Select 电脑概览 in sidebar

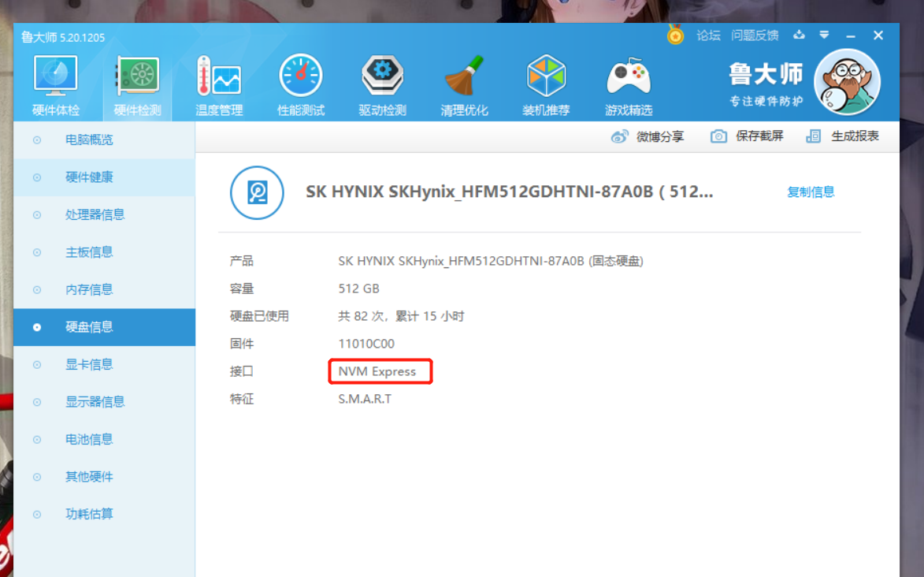(x=104, y=140)
